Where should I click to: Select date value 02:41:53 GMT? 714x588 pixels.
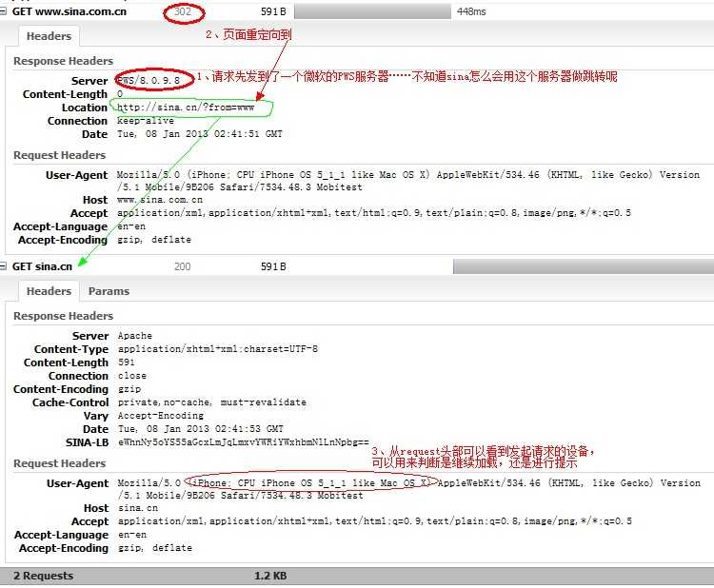[201, 429]
